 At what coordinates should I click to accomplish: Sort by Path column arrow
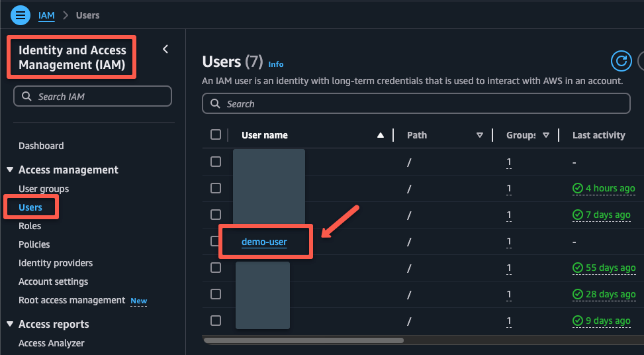click(479, 135)
